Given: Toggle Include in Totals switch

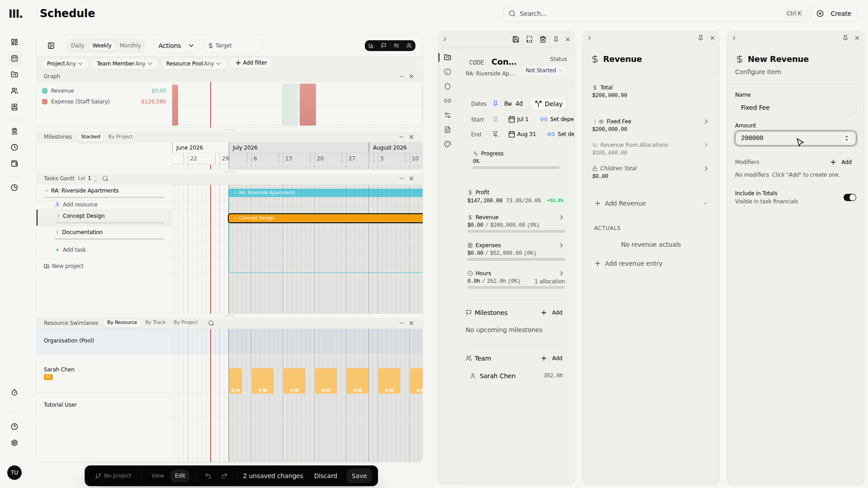Looking at the screenshot, I should click(x=849, y=197).
